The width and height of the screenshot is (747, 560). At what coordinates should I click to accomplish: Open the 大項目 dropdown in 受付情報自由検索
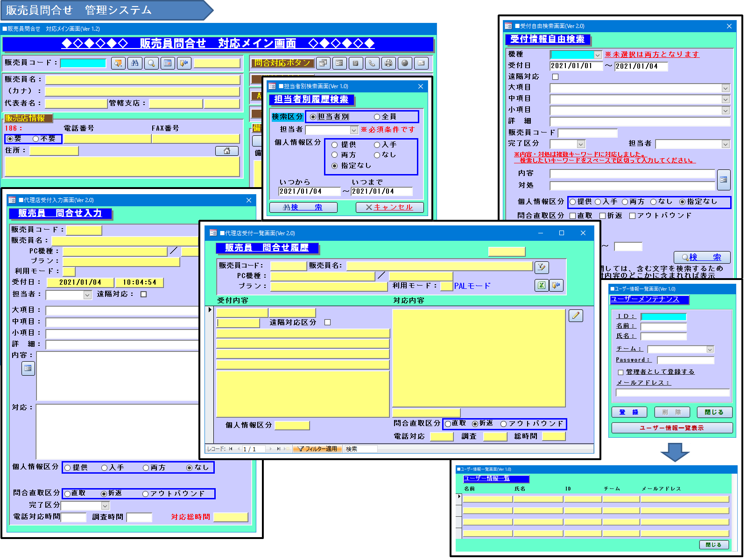tap(726, 88)
